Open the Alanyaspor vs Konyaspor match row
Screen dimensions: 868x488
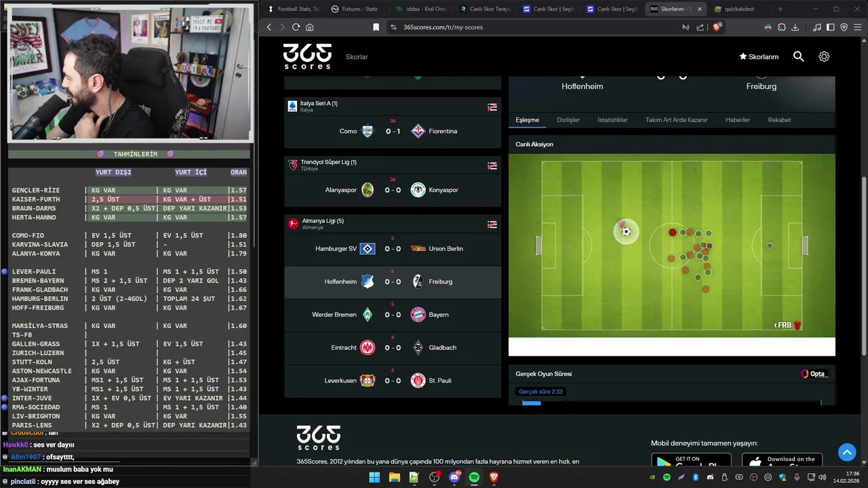coord(393,190)
